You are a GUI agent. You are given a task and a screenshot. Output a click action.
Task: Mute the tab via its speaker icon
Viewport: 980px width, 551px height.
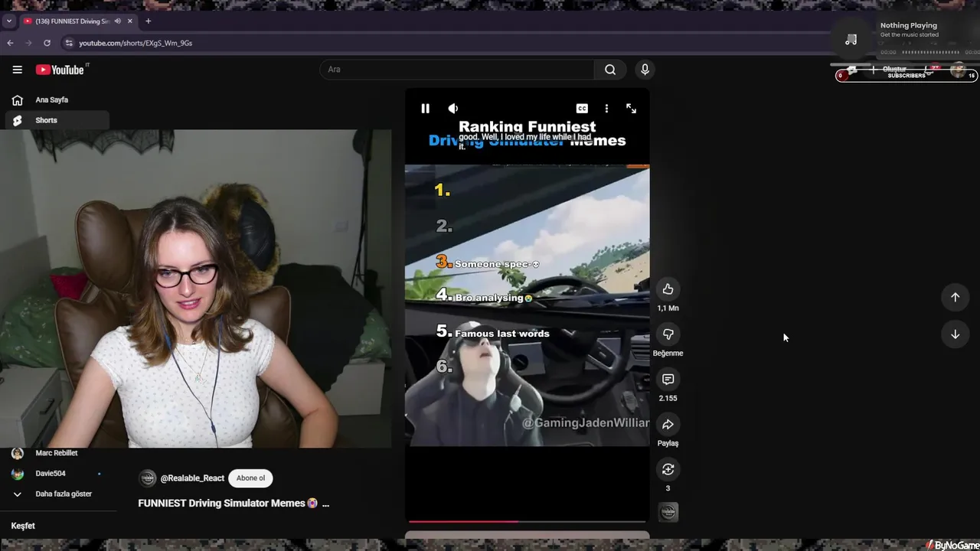pyautogui.click(x=117, y=21)
